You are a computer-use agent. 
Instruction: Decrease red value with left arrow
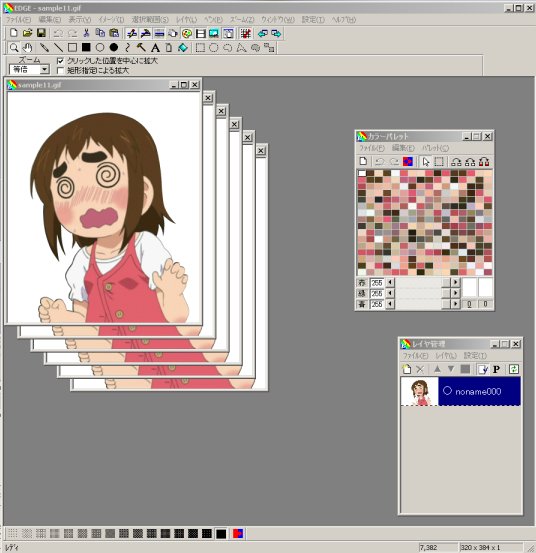point(390,282)
